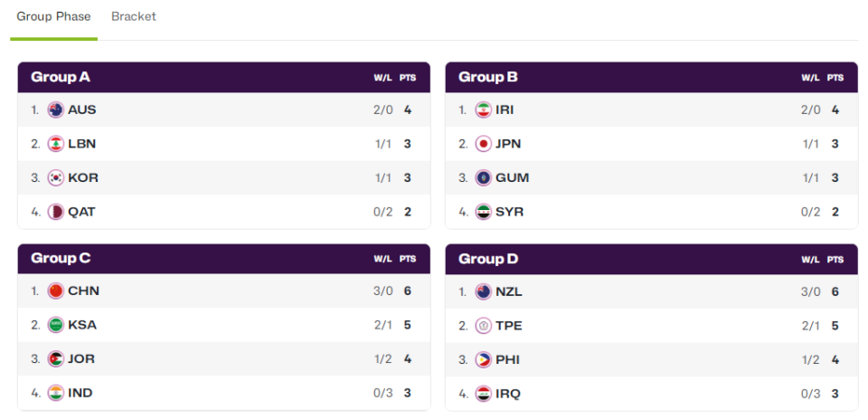Click the Group D header
Image resolution: width=868 pixels, height=420 pixels.
point(488,259)
